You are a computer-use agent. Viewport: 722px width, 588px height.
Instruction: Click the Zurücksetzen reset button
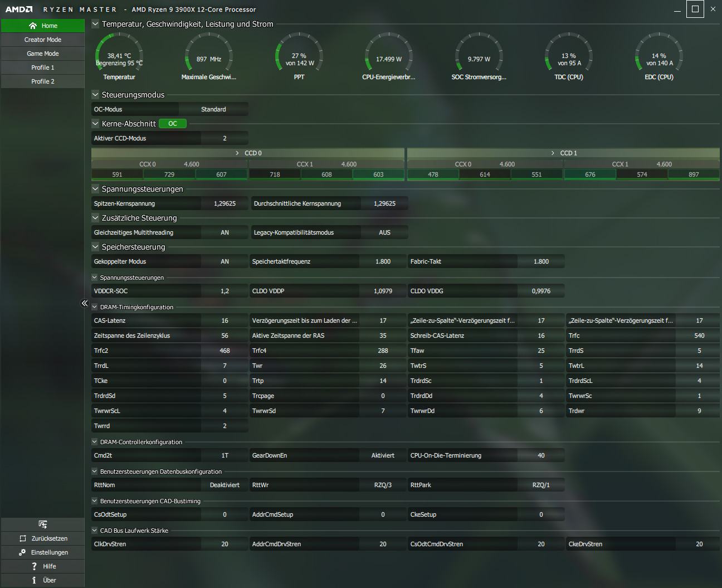coord(43,538)
